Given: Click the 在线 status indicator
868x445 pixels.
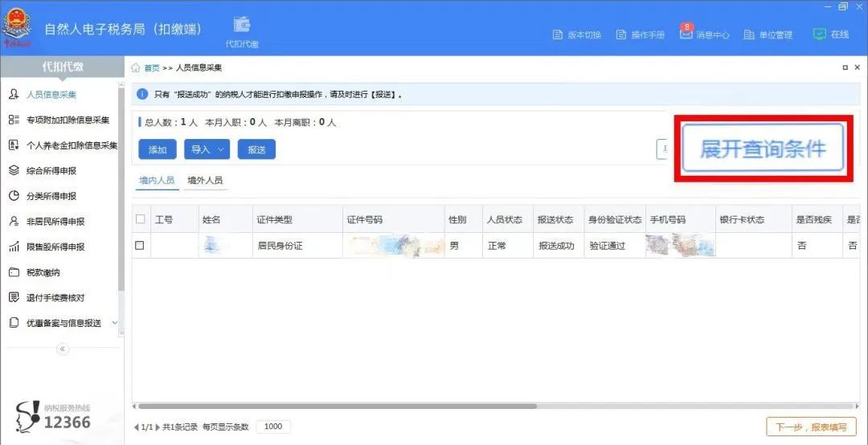Looking at the screenshot, I should pos(831,35).
